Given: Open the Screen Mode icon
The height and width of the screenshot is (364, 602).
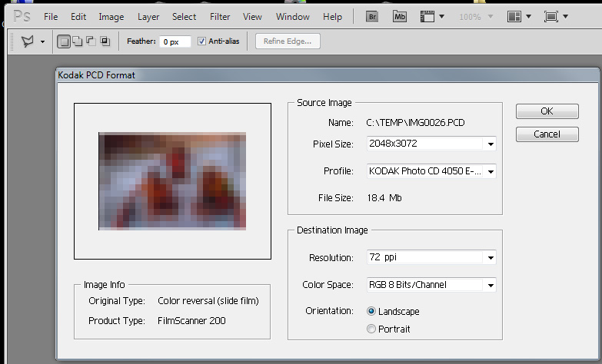Looking at the screenshot, I should click(x=551, y=16).
